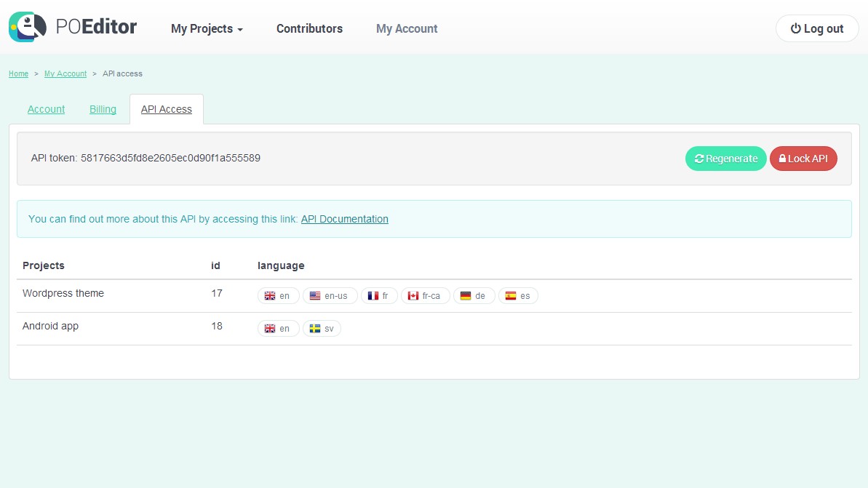Viewport: 868px width, 488px height.
Task: Open the Contributors menu item
Action: point(309,29)
